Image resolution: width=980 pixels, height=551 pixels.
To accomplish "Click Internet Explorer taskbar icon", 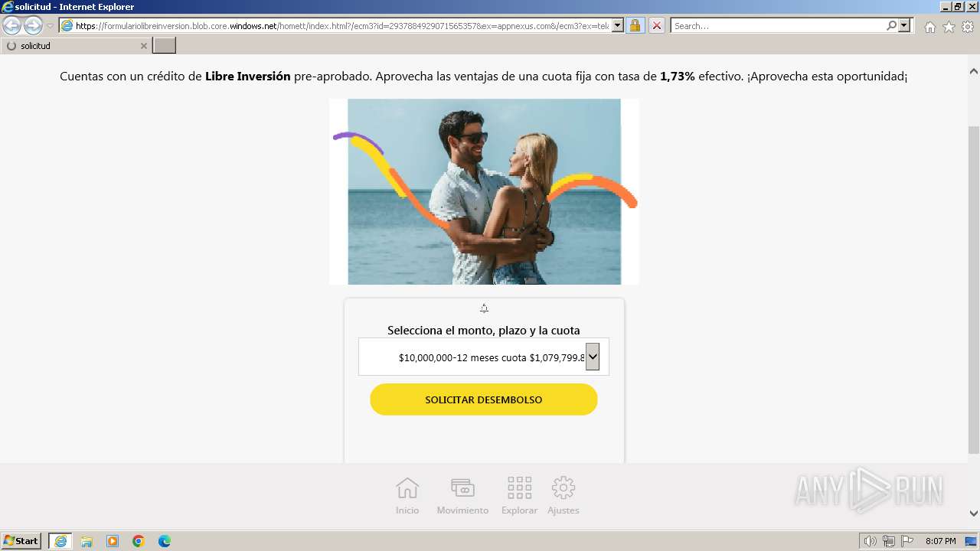I will pyautogui.click(x=60, y=541).
